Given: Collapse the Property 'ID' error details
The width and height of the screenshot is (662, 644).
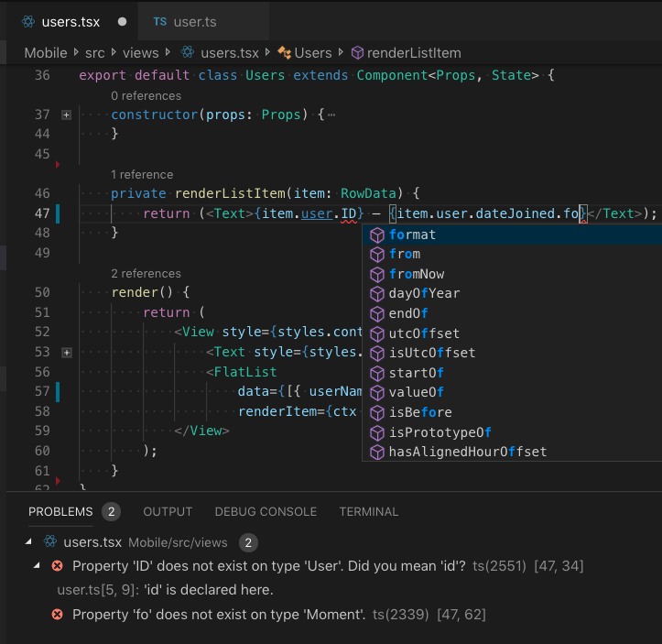Looking at the screenshot, I should pos(37,565).
